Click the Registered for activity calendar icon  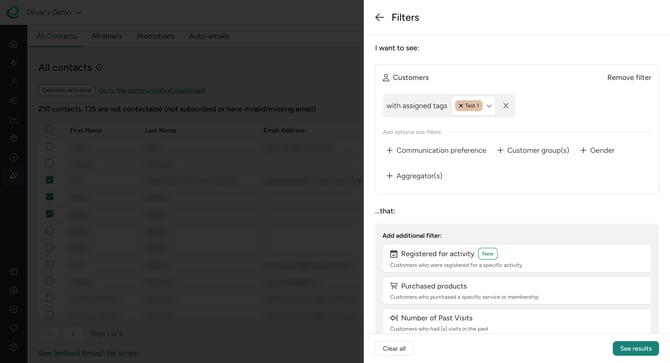[394, 254]
